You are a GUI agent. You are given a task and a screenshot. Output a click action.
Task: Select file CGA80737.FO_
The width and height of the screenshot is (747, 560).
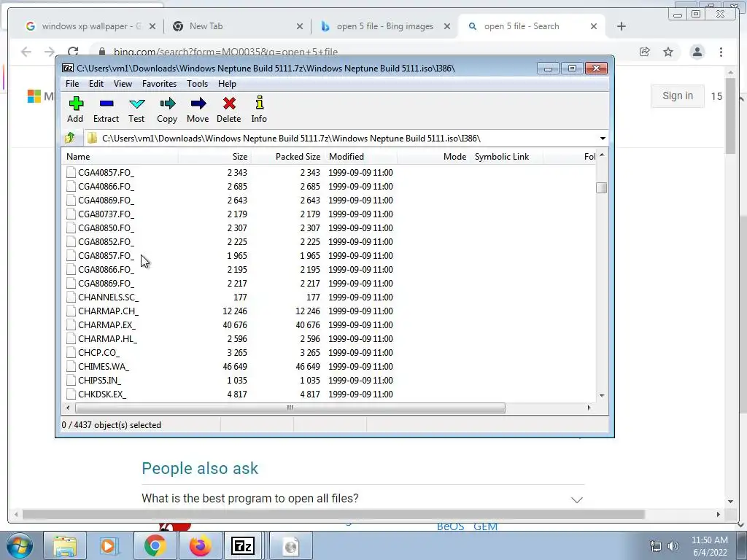pos(107,214)
